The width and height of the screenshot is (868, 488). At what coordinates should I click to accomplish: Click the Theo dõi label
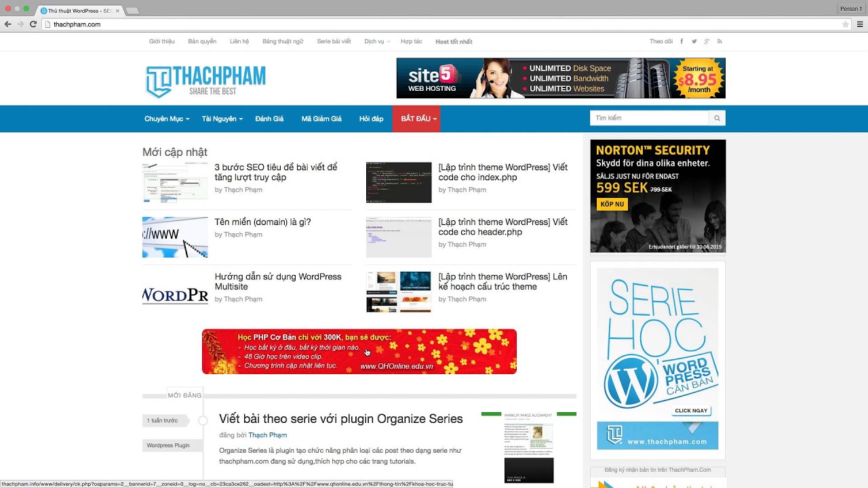tap(661, 41)
